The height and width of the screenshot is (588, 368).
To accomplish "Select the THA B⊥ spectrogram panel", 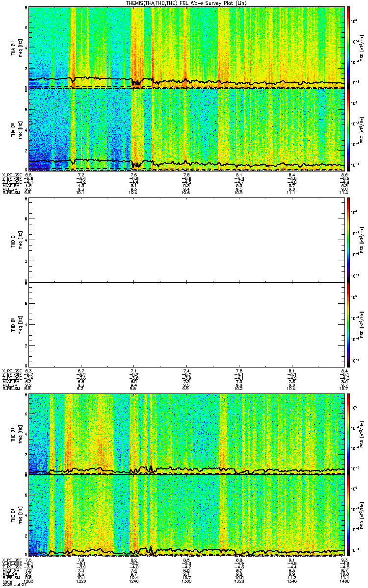I will (186, 48).
